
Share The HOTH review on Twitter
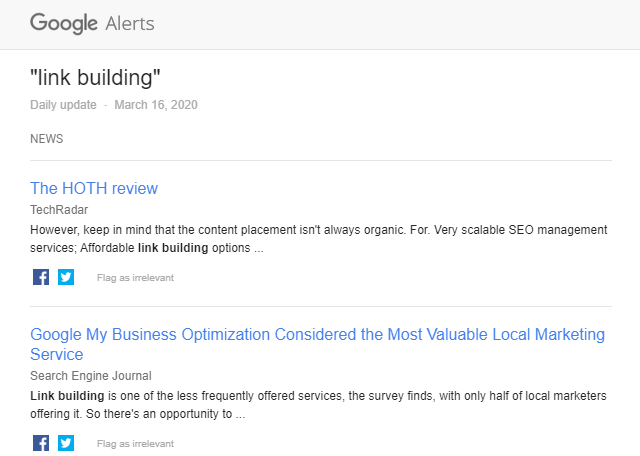(66, 277)
